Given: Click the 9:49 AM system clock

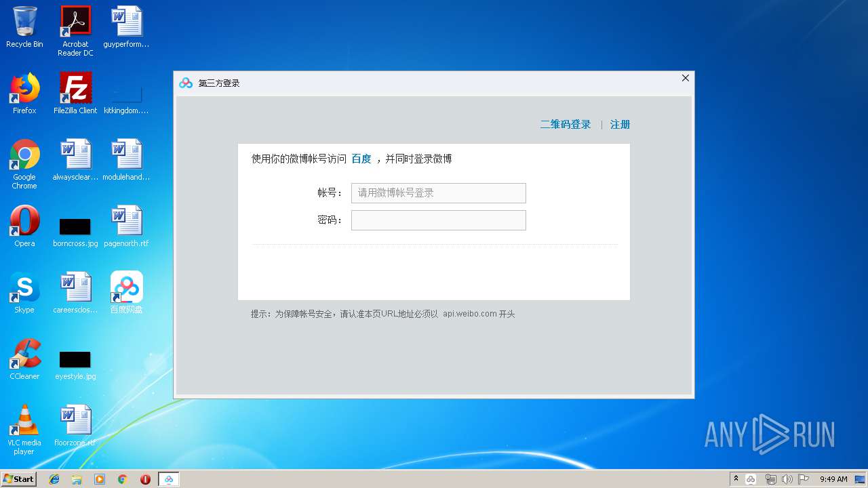Looking at the screenshot, I should coord(833,479).
